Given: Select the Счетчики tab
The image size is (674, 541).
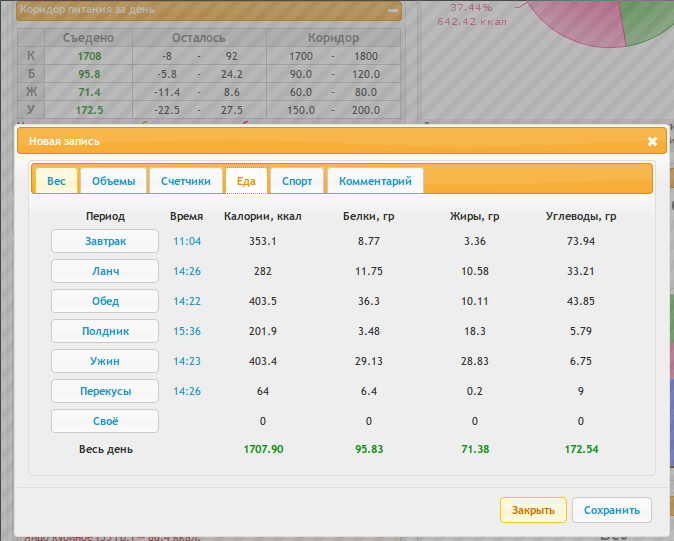Looking at the screenshot, I should point(186,181).
